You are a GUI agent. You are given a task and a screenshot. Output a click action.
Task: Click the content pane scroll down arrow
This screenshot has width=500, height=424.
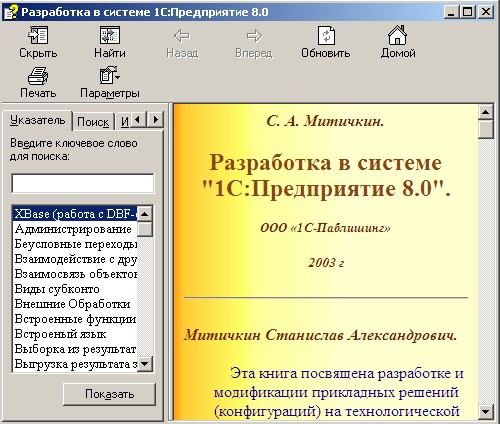coord(485,411)
